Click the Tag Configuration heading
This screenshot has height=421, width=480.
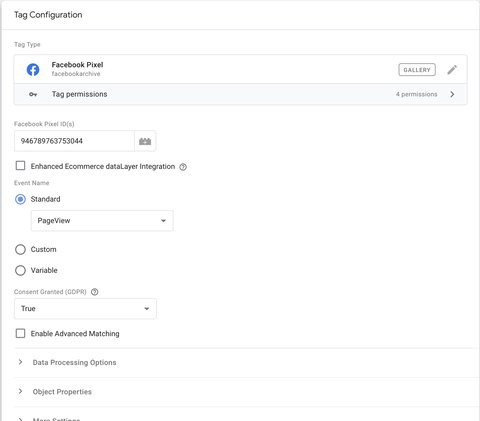click(x=48, y=15)
